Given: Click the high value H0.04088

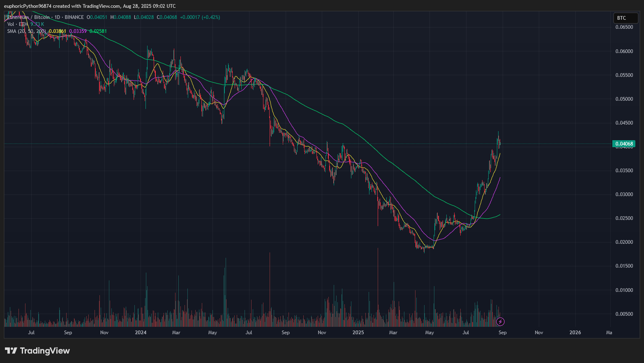Looking at the screenshot, I should pos(121,17).
